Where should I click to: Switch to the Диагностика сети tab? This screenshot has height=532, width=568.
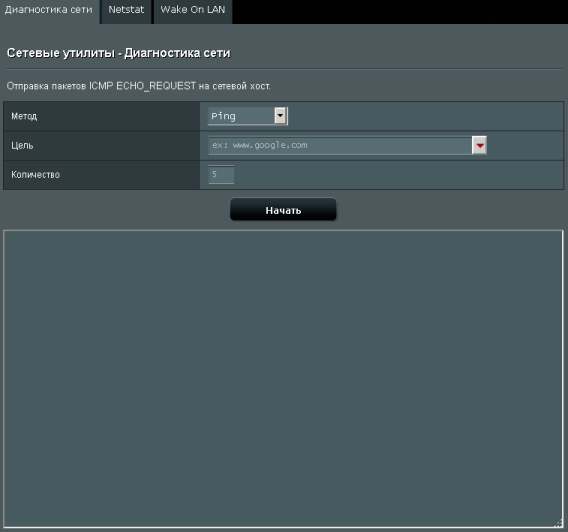coord(49,11)
